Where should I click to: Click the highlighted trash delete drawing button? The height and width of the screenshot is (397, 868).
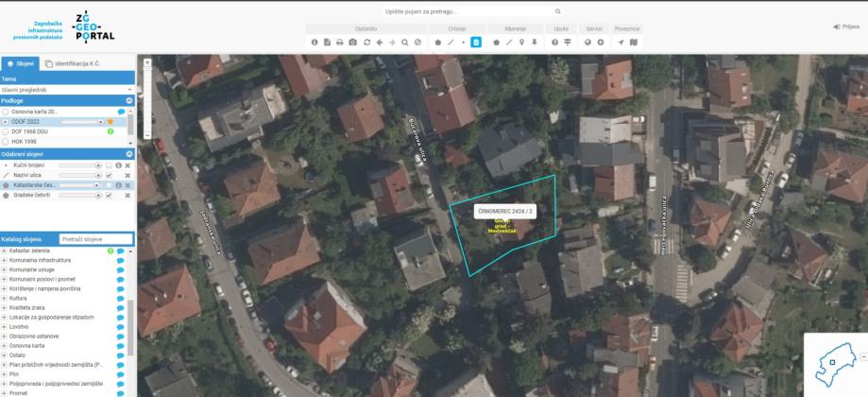[476, 43]
